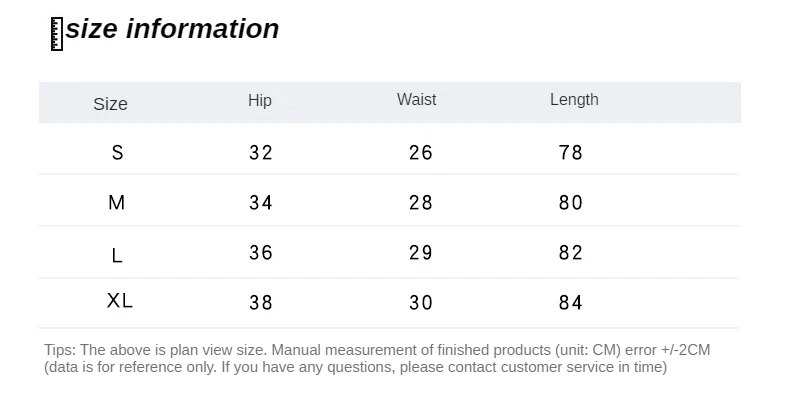
Task: Click the L size row label
Action: (117, 255)
